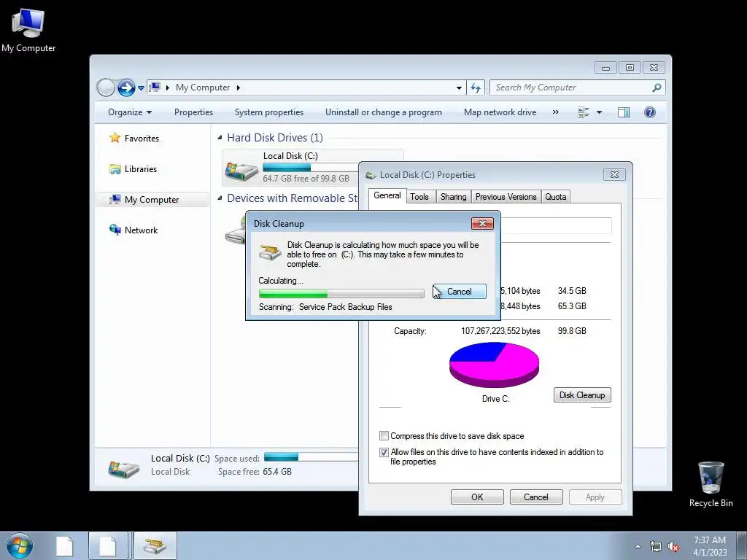Click the Search My Computer field

tap(572, 87)
